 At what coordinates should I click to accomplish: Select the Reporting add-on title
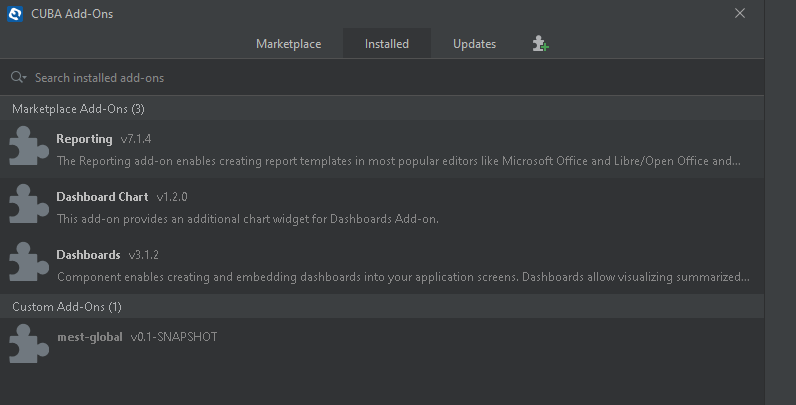84,139
